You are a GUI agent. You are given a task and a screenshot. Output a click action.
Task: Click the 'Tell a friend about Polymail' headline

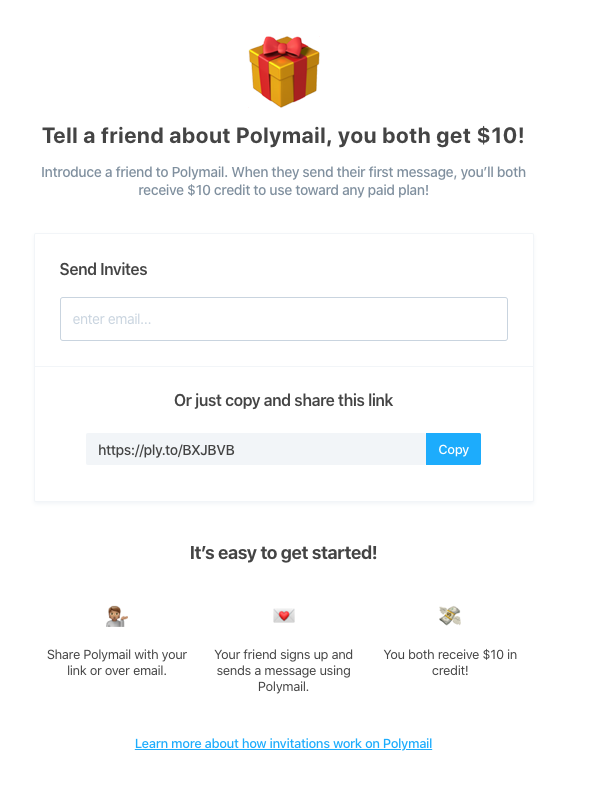(283, 136)
